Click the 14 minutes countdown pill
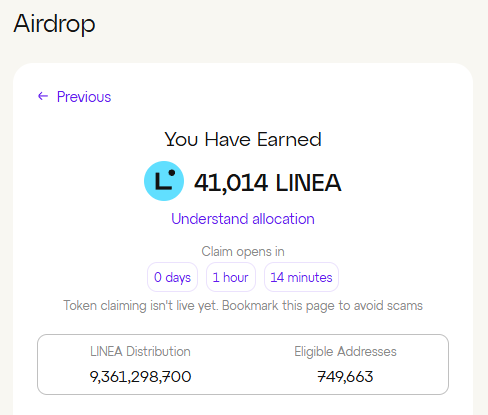The image size is (488, 415). (301, 277)
